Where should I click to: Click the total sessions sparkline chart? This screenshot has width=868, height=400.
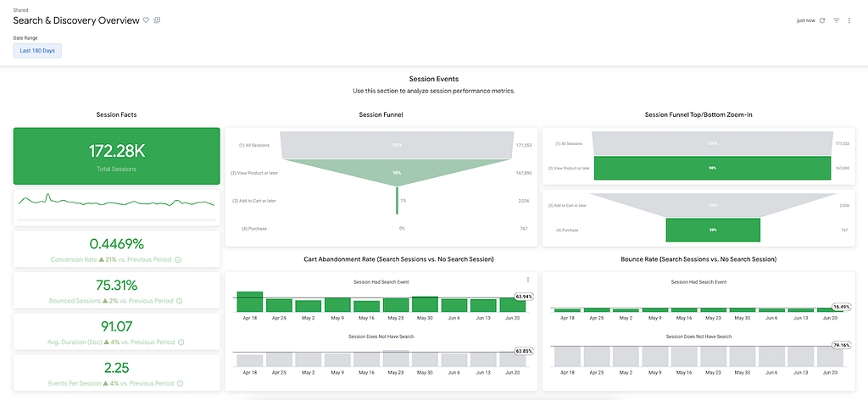(x=117, y=207)
